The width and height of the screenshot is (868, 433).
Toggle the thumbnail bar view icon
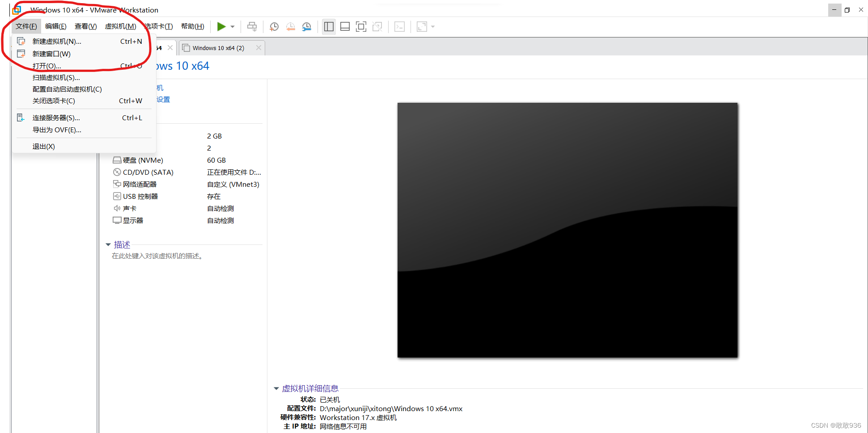coord(345,27)
